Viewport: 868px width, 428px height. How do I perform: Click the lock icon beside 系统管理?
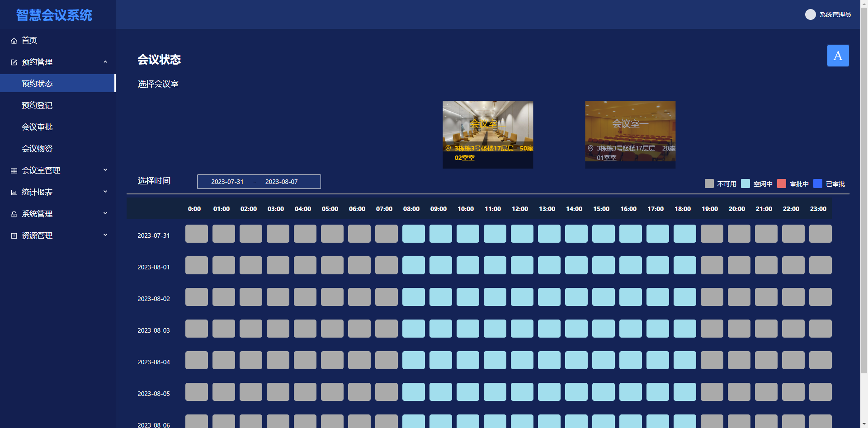click(14, 214)
